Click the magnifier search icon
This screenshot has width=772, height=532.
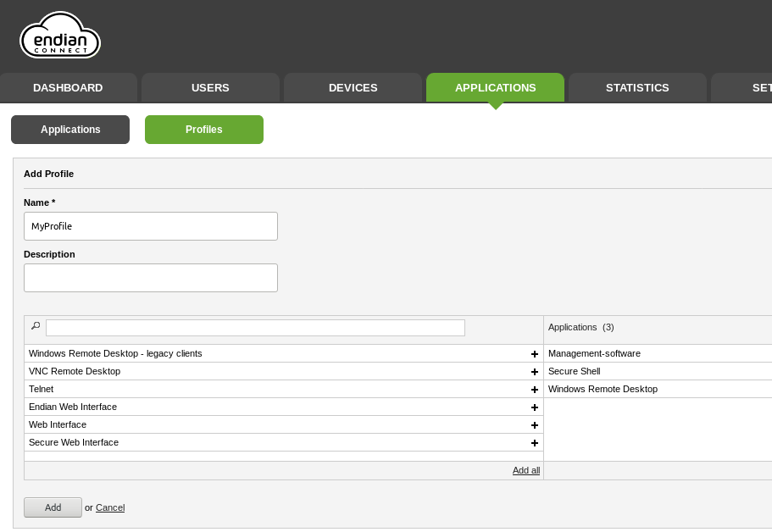[x=36, y=326]
